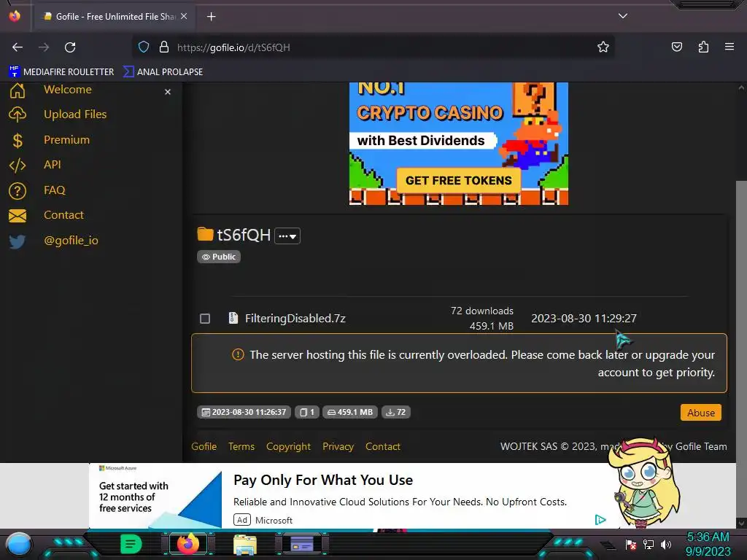Open the Copyright footer link

(288, 447)
